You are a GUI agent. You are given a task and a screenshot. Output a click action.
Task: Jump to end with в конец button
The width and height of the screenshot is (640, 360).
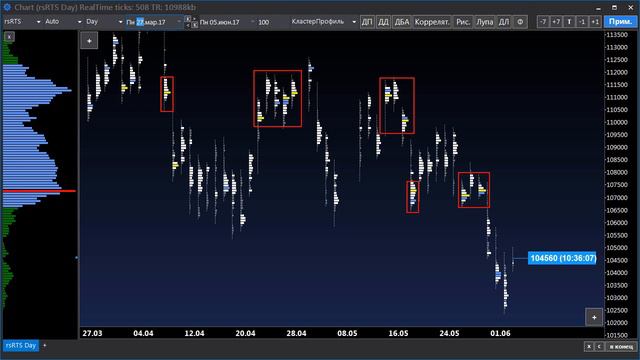(x=621, y=346)
